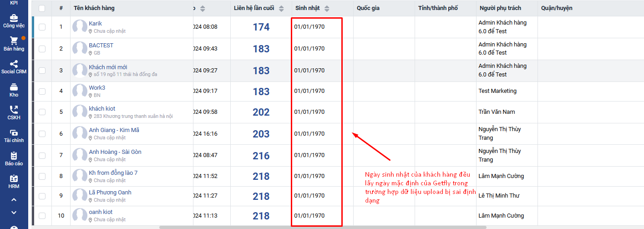Open the HRM badge icon
This screenshot has height=229, width=644.
click(14, 178)
